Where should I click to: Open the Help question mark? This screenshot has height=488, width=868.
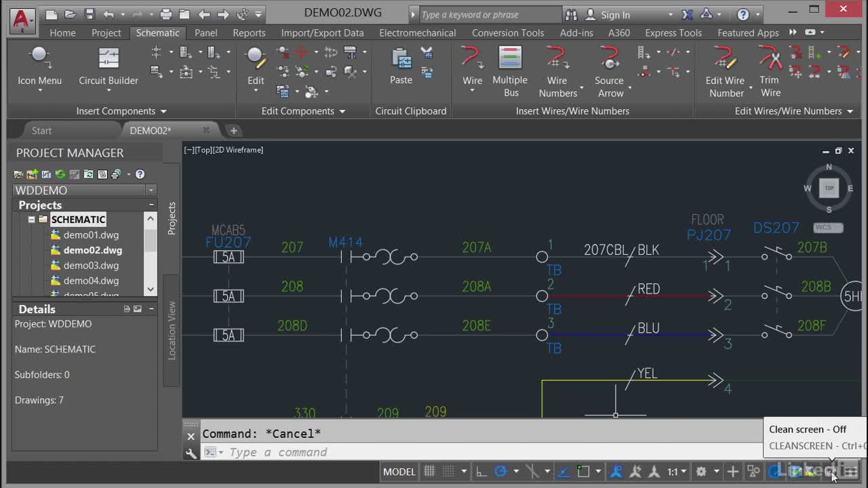pyautogui.click(x=743, y=14)
